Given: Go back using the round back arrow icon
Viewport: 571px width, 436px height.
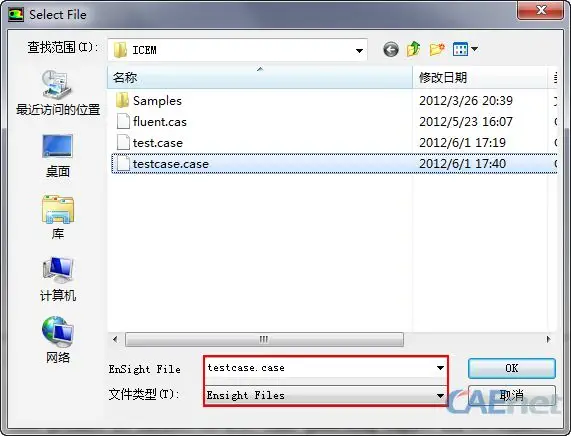Looking at the screenshot, I should (391, 50).
